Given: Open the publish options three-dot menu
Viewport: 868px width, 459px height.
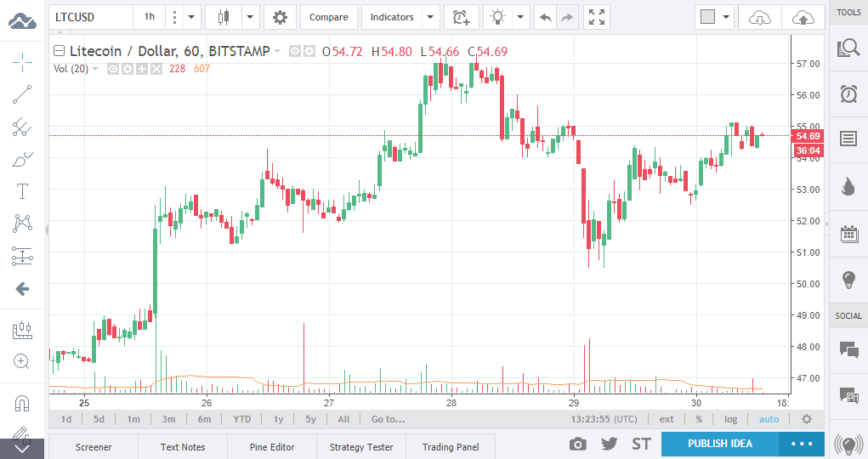Looking at the screenshot, I should pyautogui.click(x=802, y=444).
